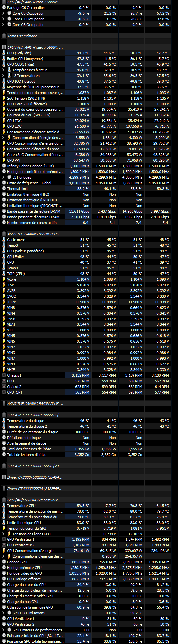Expand L3 Horloges entry
Image resolution: width=178 pixels, height=644 pixels.
(x=3, y=177)
